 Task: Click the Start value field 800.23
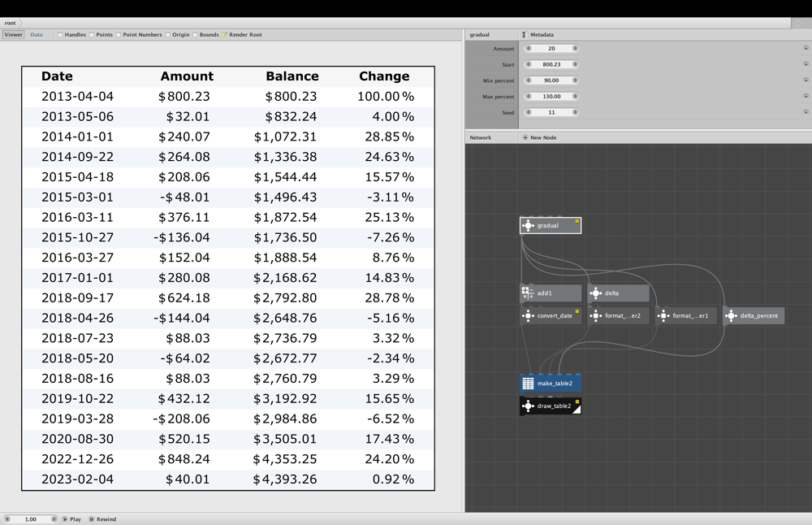pyautogui.click(x=551, y=64)
